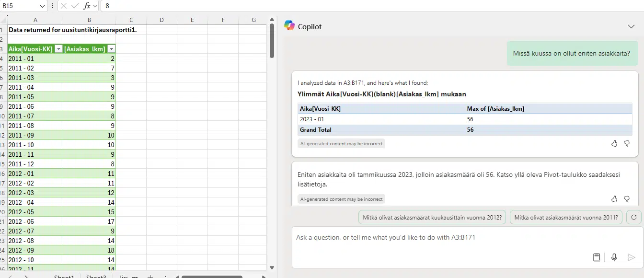644x278 pixels.
Task: Click the fx insert function icon
Action: pyautogui.click(x=87, y=6)
